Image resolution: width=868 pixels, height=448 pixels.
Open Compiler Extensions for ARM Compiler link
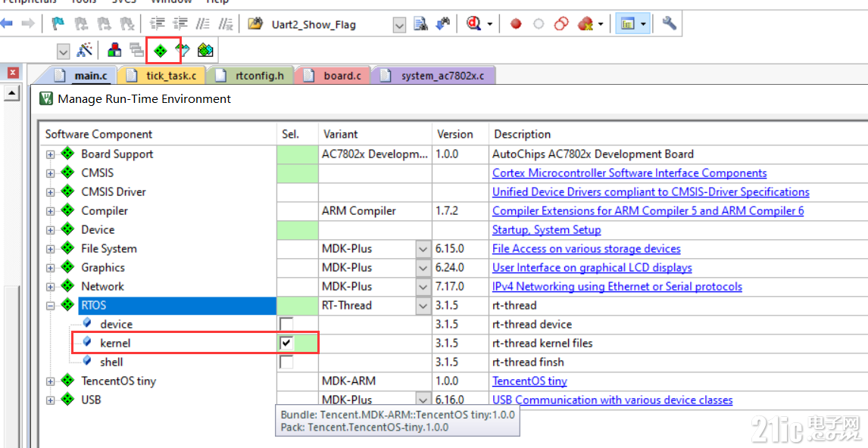point(648,210)
